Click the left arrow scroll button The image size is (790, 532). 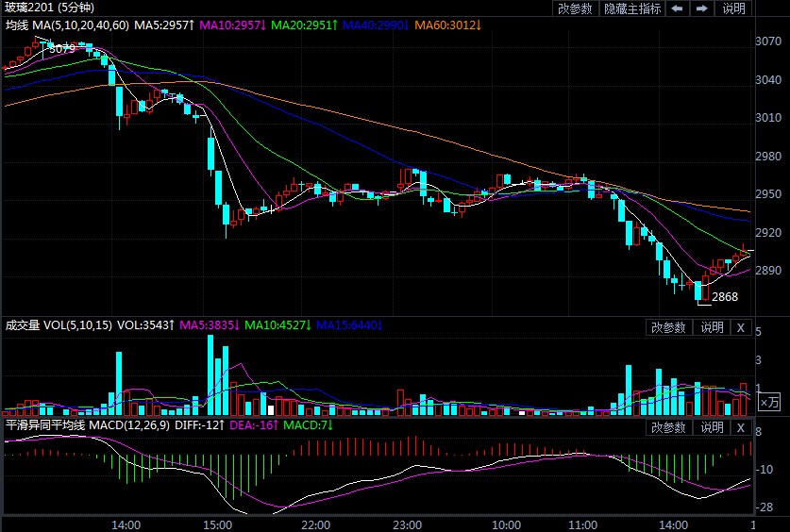click(678, 8)
